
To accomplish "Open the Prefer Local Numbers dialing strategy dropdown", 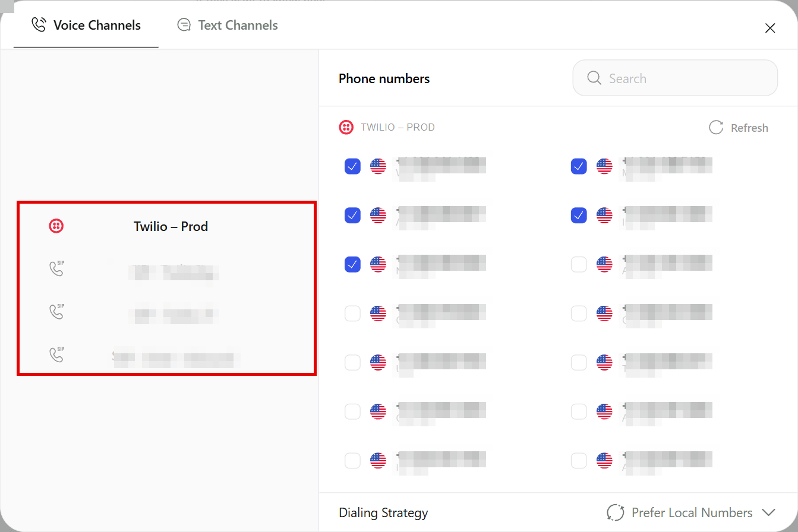I will [x=691, y=512].
